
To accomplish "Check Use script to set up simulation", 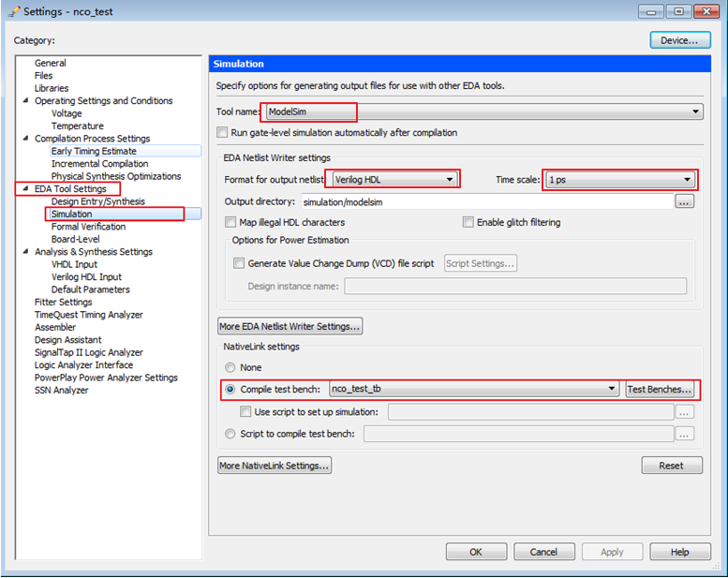I will [x=245, y=411].
